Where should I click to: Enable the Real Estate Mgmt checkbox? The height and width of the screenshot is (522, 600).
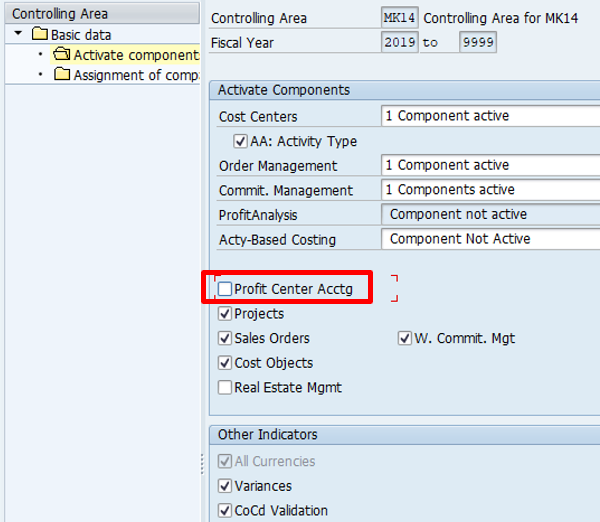click(226, 387)
